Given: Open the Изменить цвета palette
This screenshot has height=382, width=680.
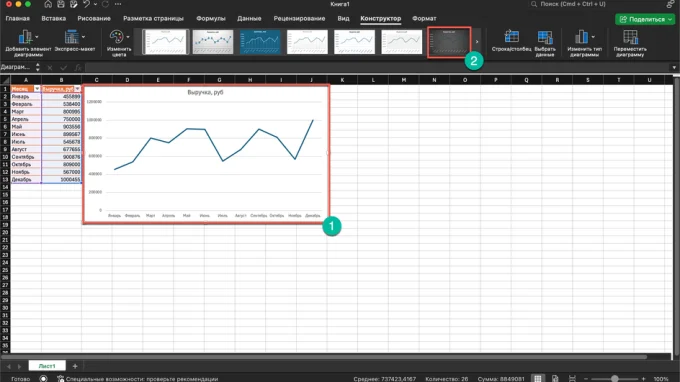Looking at the screenshot, I should pos(119,43).
